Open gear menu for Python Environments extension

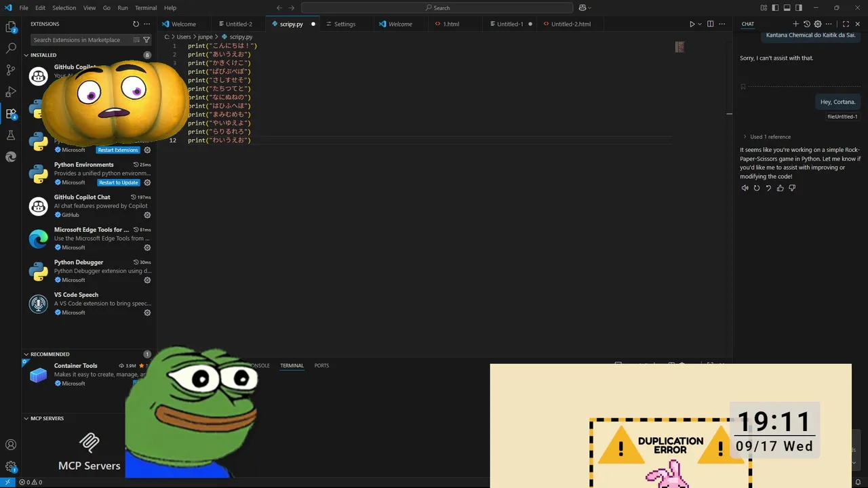[147, 182]
